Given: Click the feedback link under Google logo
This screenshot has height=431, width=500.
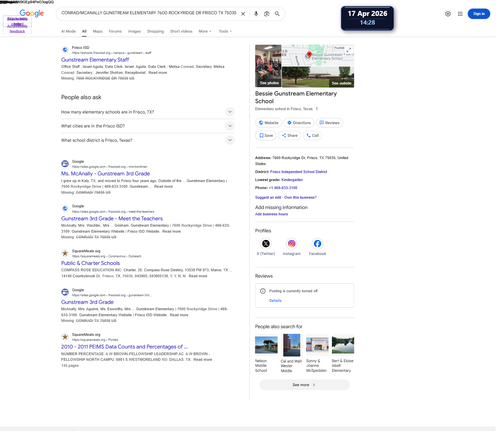Looking at the screenshot, I should [17, 31].
